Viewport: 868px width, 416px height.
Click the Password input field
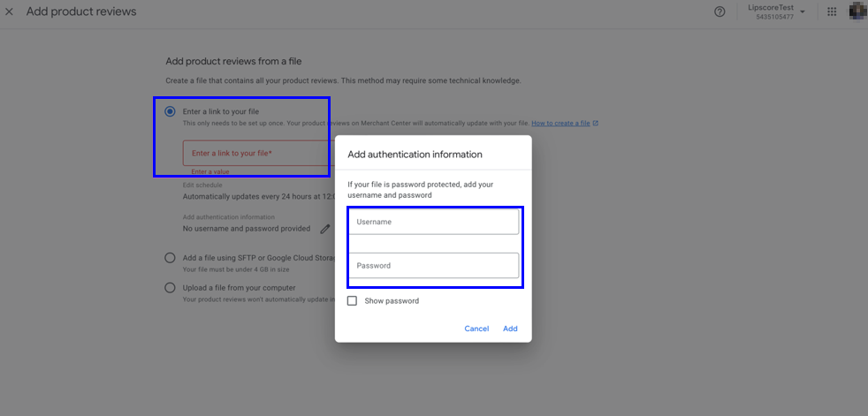[433, 266]
